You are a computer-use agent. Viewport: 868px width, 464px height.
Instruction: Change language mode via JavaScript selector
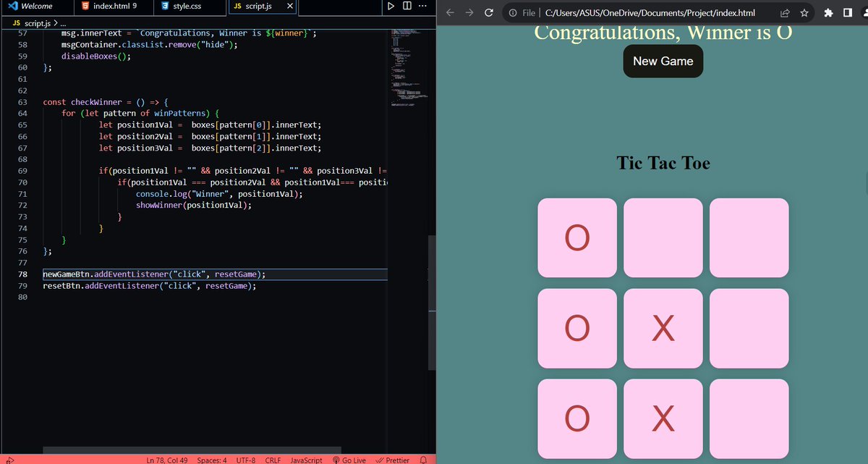click(x=306, y=460)
